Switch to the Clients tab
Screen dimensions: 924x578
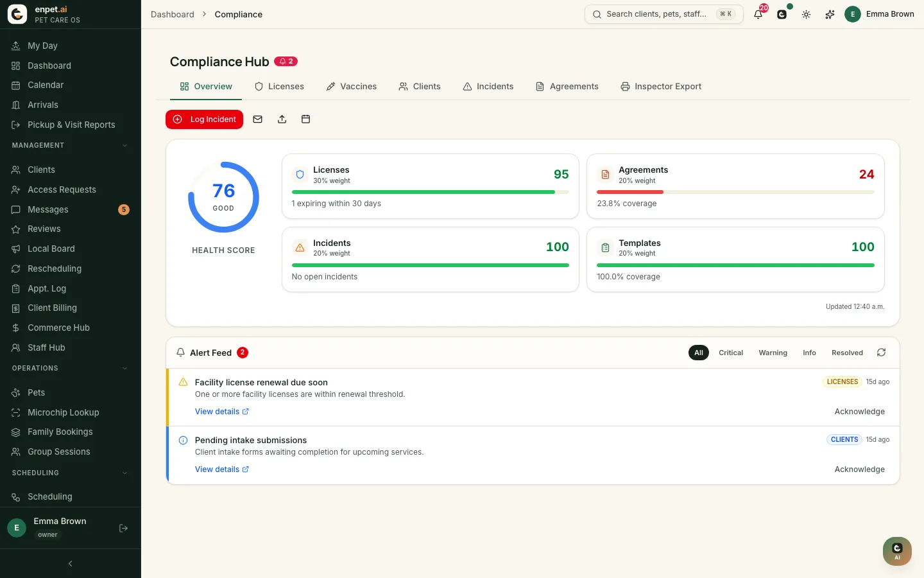pos(420,86)
